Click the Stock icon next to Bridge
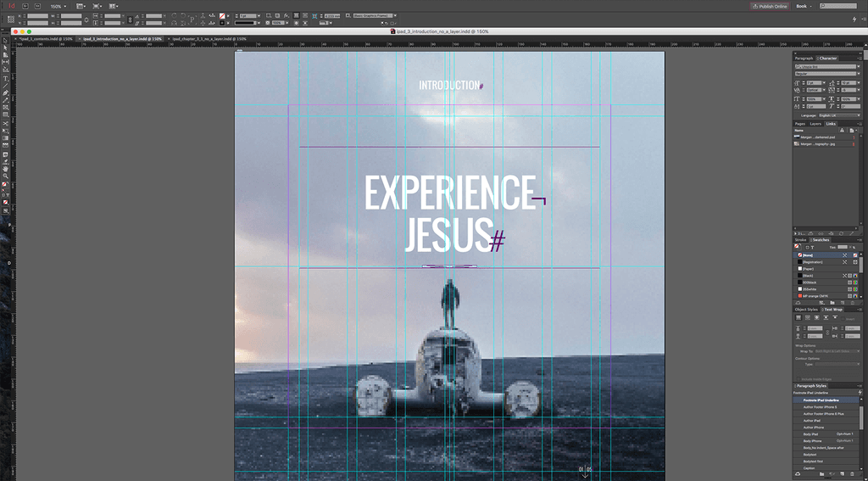The width and height of the screenshot is (868, 481). click(37, 6)
